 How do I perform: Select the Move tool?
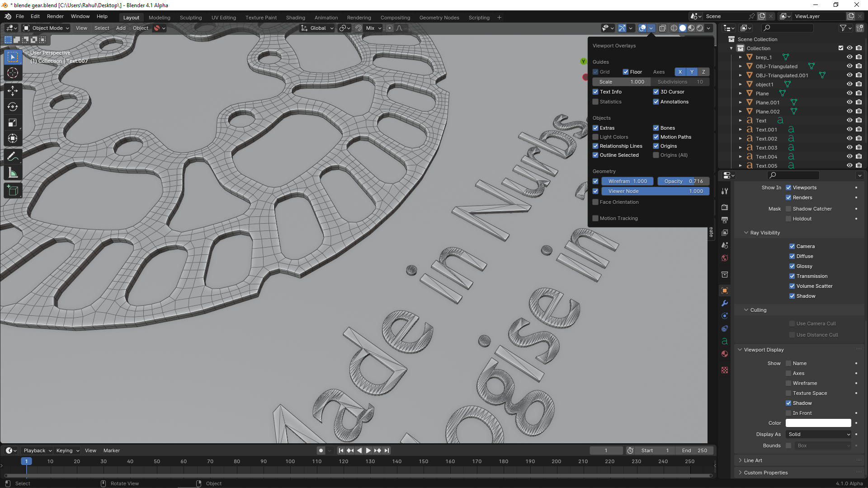coord(13,91)
